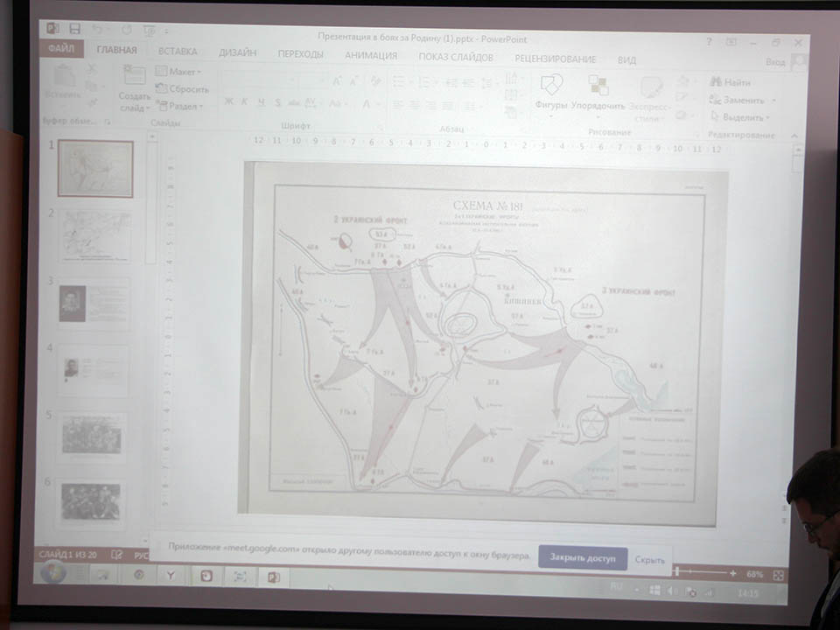Expand the Макет (Layout) dropdown
Image resolution: width=840 pixels, height=630 pixels.
pos(179,72)
